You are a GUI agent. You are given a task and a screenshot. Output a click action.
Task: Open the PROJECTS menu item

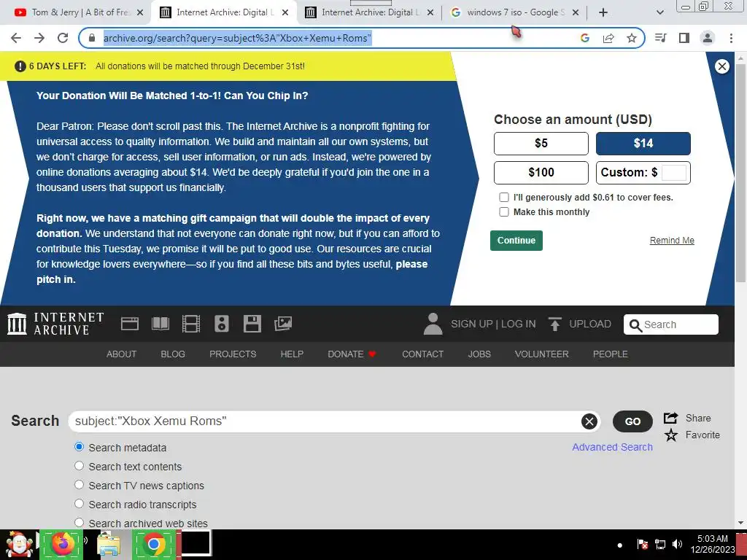click(x=233, y=354)
